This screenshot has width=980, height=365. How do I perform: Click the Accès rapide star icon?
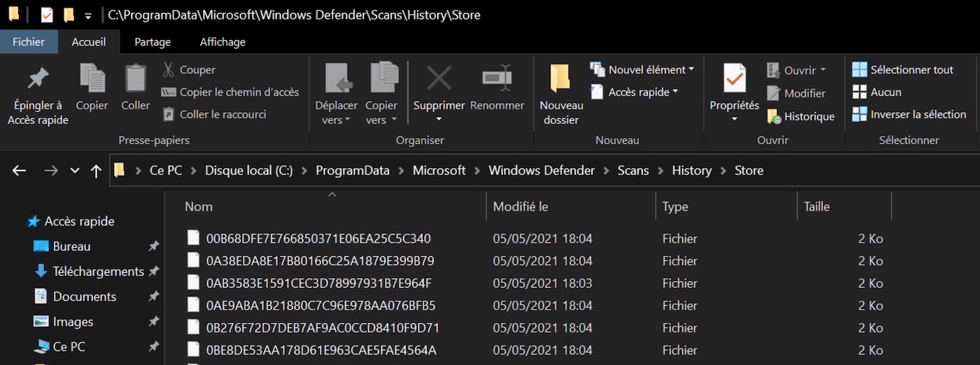(x=34, y=221)
